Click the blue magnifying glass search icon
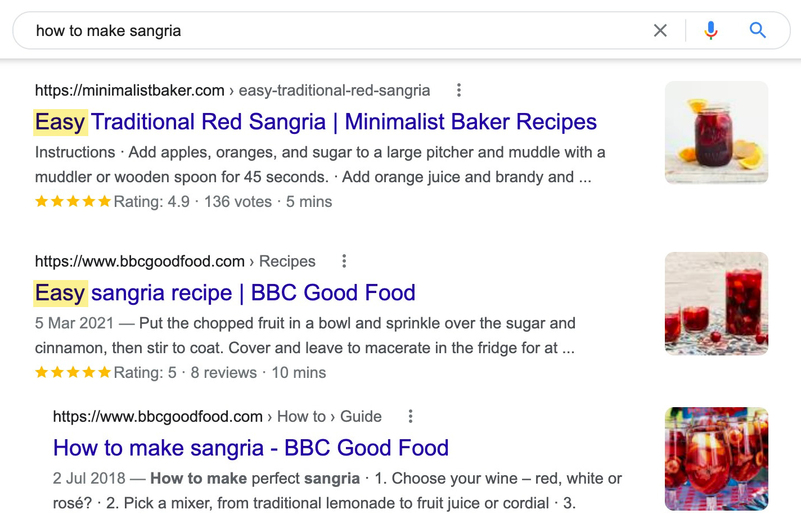 758,30
